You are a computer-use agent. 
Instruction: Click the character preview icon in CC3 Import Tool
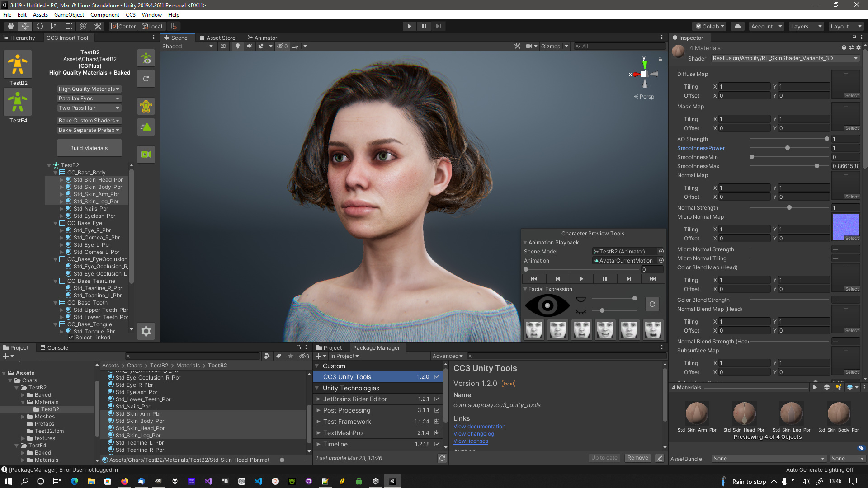tap(146, 58)
